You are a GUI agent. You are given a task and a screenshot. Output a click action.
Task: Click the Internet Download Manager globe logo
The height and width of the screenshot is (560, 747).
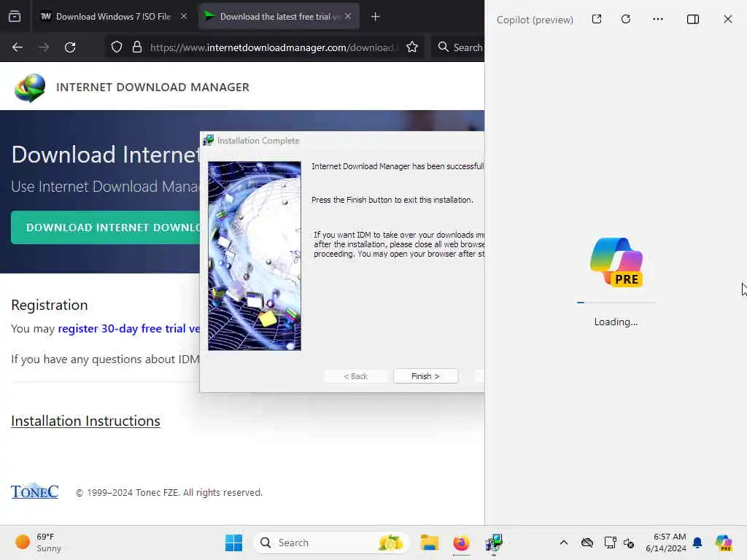coord(30,87)
